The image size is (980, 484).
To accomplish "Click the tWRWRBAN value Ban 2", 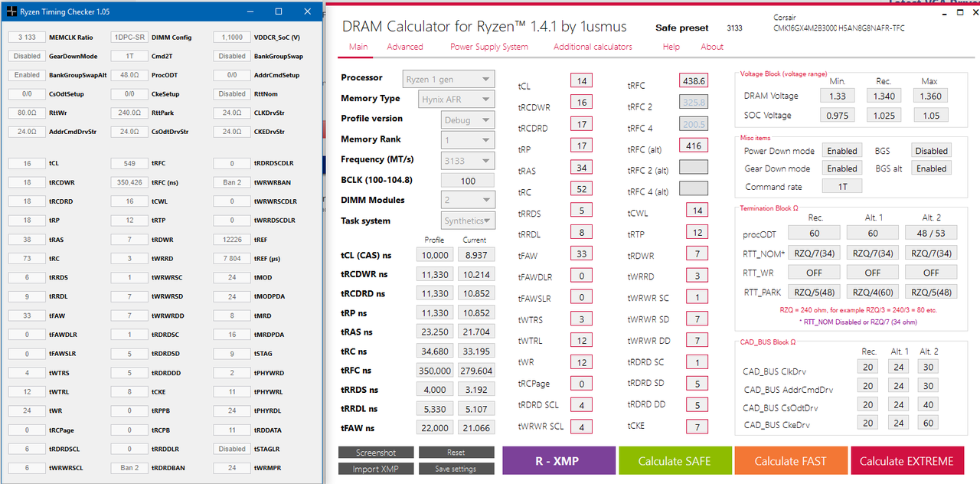I will pyautogui.click(x=232, y=183).
